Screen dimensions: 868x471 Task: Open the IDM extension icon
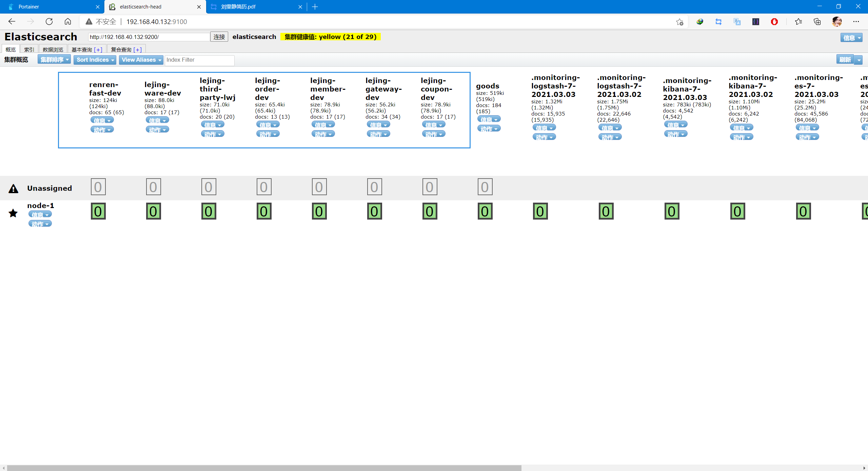pyautogui.click(x=700, y=22)
